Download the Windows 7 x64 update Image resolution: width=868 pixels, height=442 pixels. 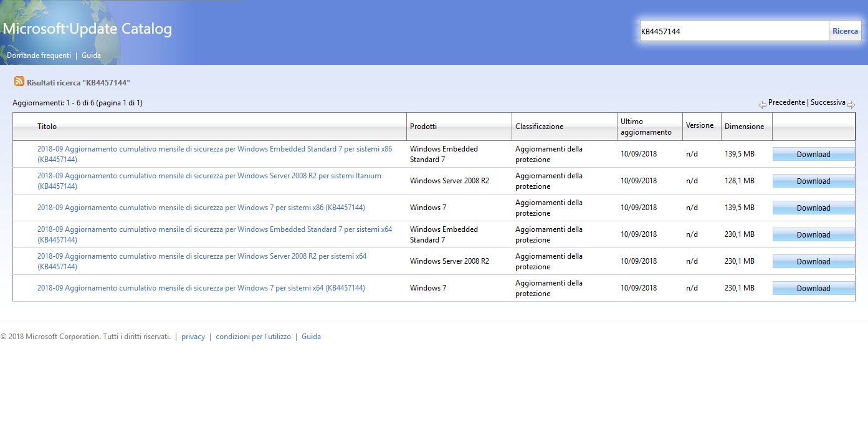click(x=813, y=289)
